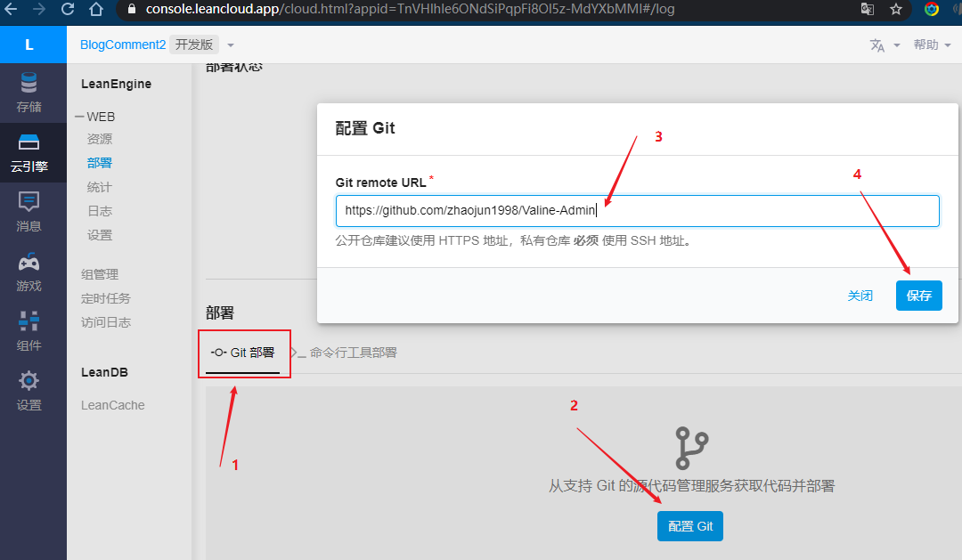Collapse the WEB group

pyautogui.click(x=95, y=117)
